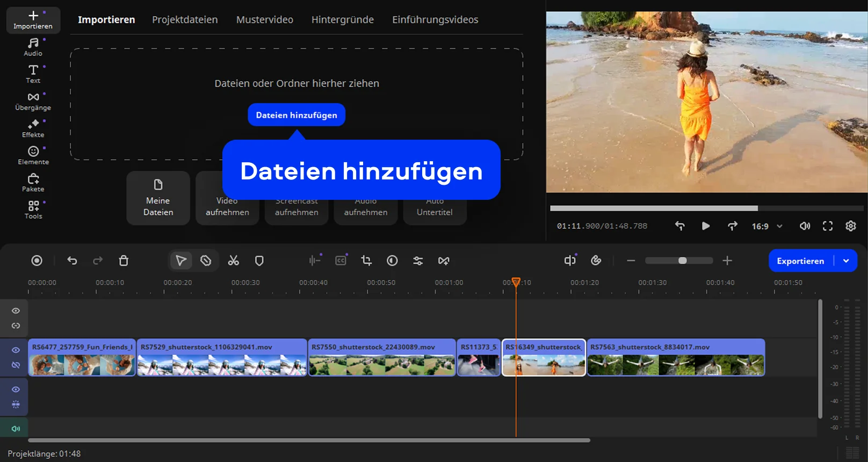Click the Dateien hinzufügen button
This screenshot has height=462, width=868.
point(296,115)
